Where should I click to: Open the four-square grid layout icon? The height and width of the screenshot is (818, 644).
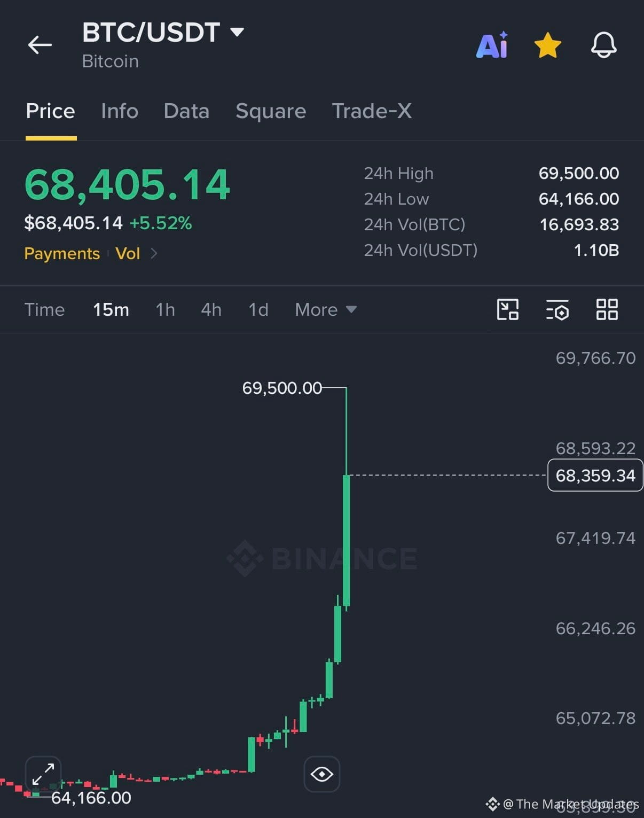(x=607, y=309)
